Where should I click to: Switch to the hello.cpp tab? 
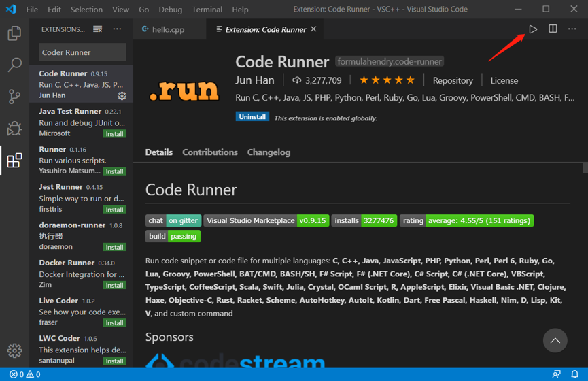(169, 29)
